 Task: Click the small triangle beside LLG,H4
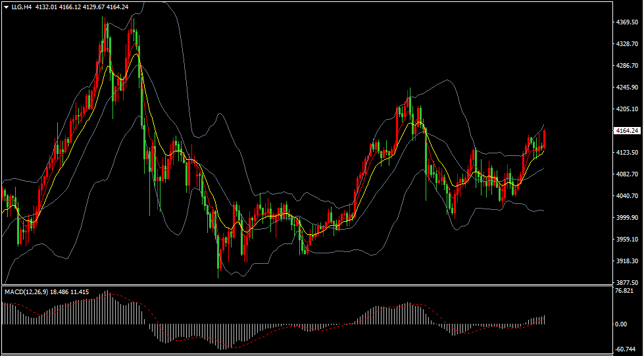(7, 7)
